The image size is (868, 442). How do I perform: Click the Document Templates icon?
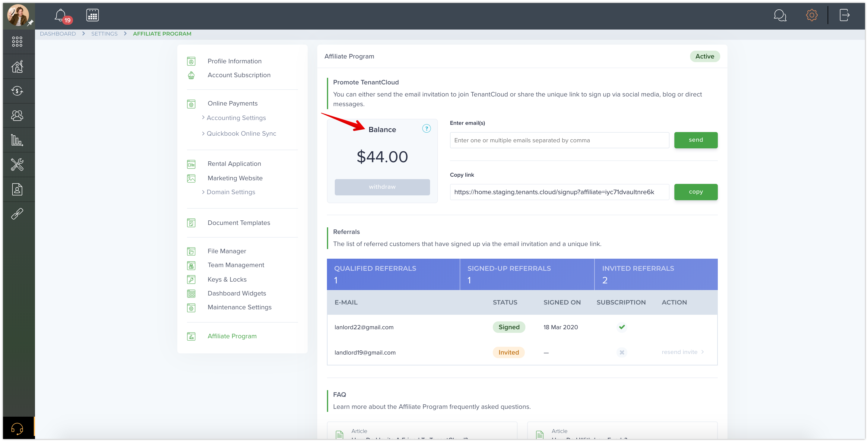point(191,223)
